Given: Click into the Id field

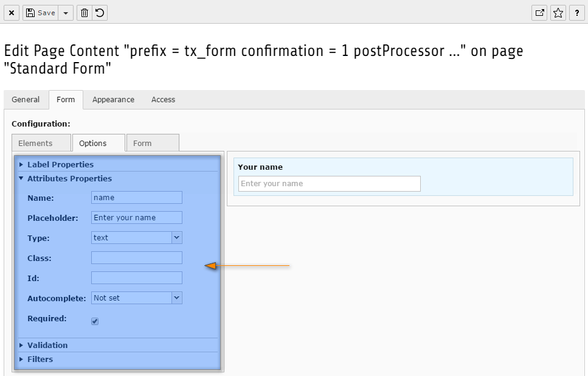Looking at the screenshot, I should click(x=136, y=277).
